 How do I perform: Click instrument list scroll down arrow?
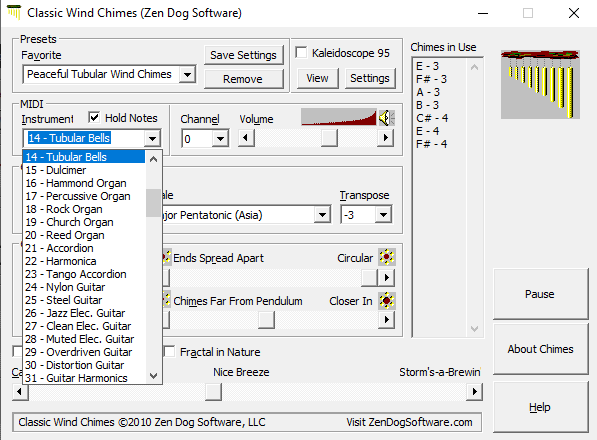tap(153, 376)
